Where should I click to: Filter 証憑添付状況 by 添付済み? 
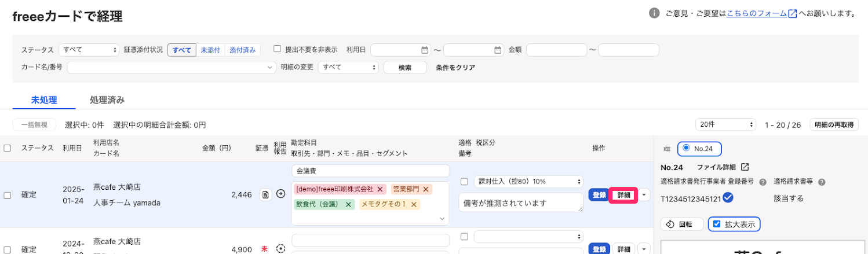click(x=242, y=50)
